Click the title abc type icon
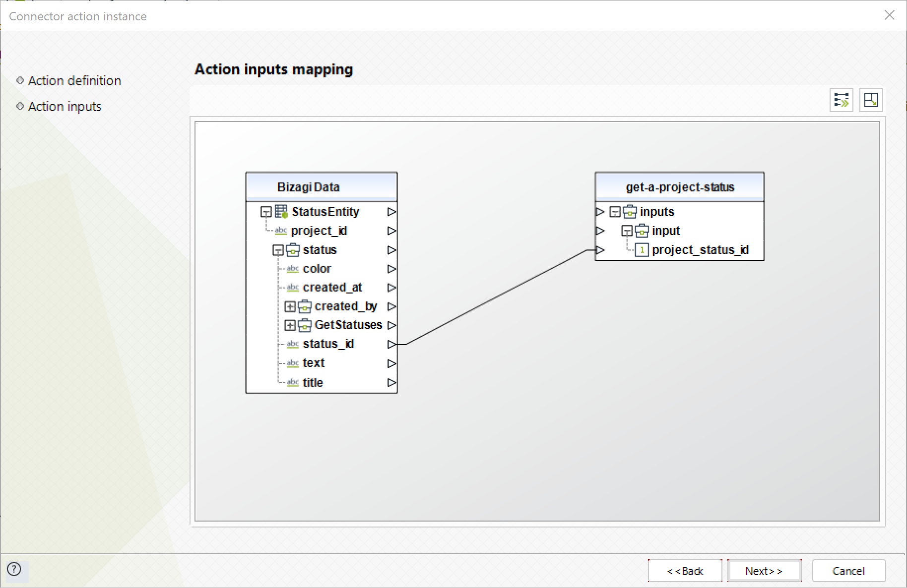Viewport: 907px width, 588px height. (x=293, y=382)
